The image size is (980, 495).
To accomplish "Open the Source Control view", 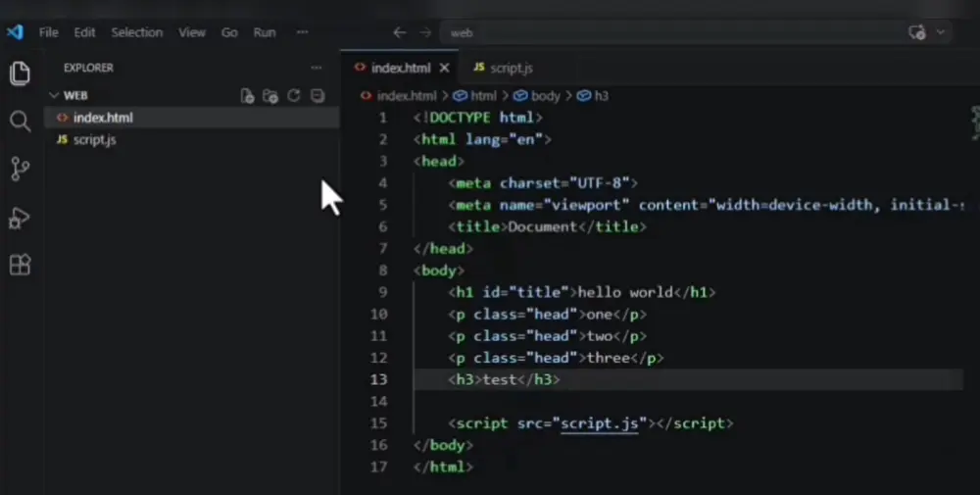I will [x=20, y=169].
